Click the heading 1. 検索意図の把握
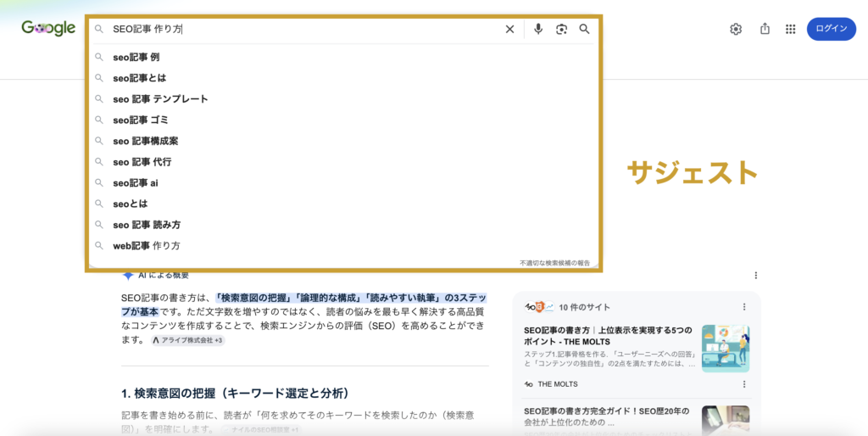Image resolution: width=868 pixels, height=436 pixels. click(235, 394)
